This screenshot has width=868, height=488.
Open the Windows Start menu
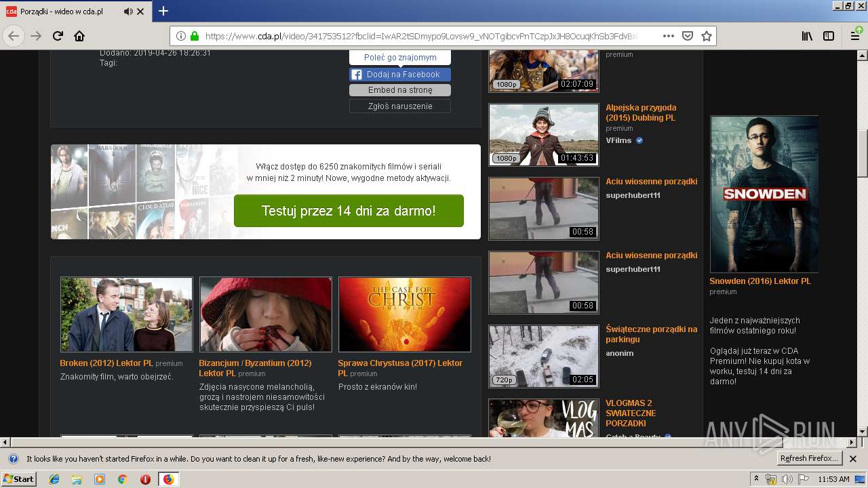19,479
